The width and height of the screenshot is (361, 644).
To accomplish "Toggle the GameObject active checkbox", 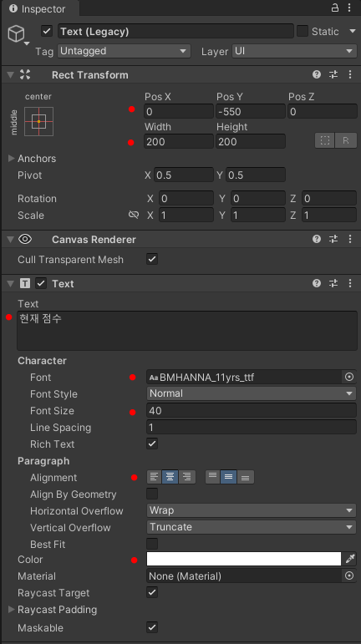I will pos(47,31).
